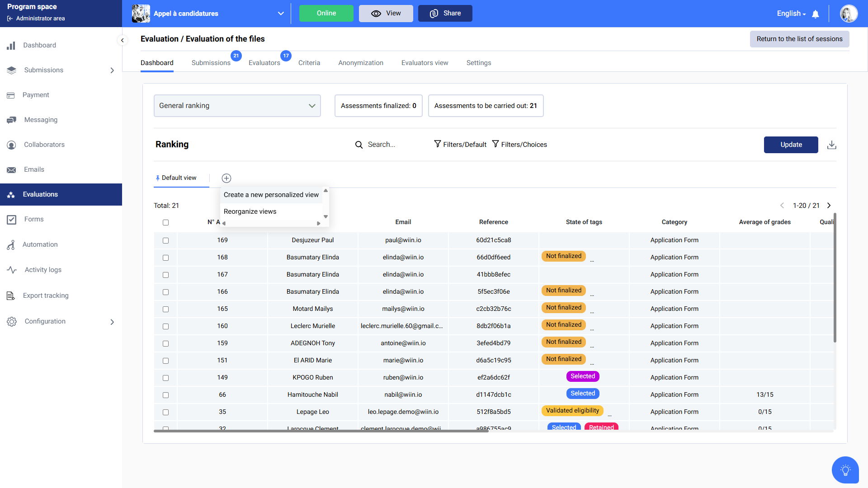
Task: Select checkbox for Motard Mailys row
Action: [165, 309]
